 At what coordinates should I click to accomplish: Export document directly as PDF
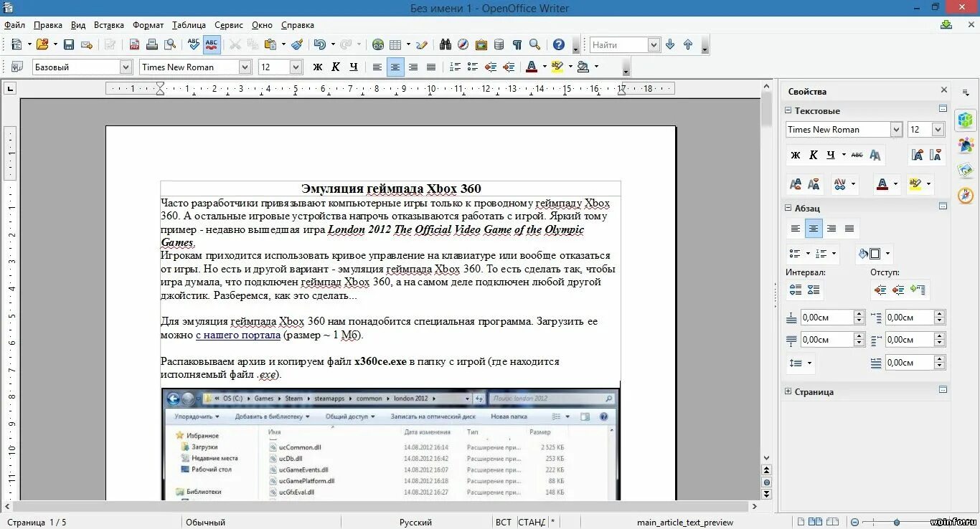134,44
